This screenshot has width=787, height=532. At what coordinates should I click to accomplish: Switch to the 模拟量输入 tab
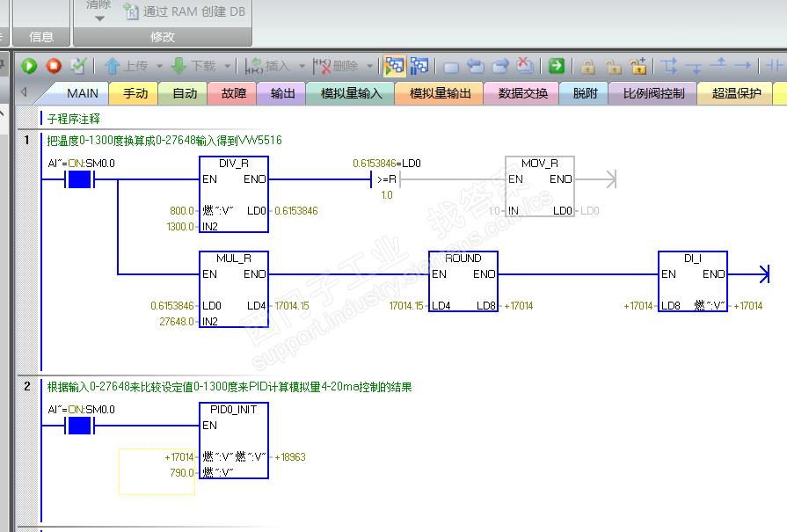pyautogui.click(x=352, y=93)
